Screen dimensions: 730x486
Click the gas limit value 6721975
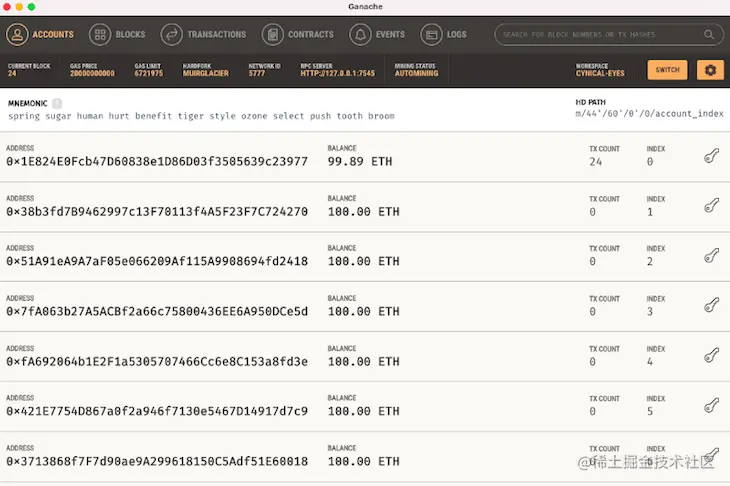coord(149,73)
